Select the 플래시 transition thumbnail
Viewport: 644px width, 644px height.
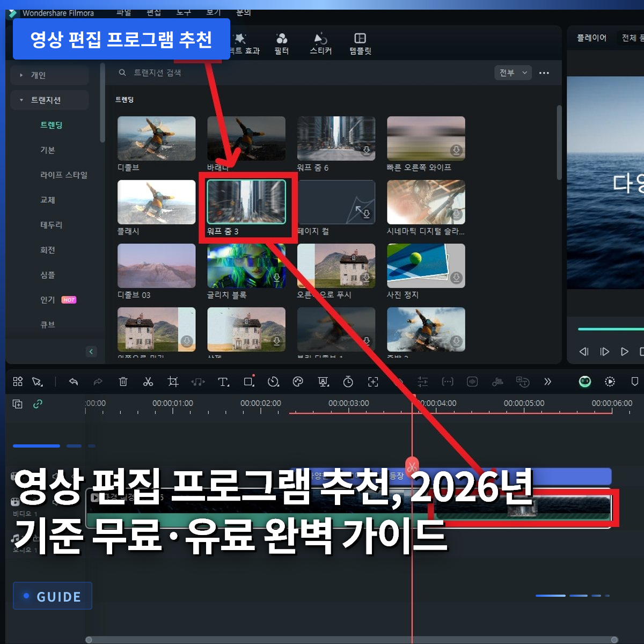click(156, 202)
